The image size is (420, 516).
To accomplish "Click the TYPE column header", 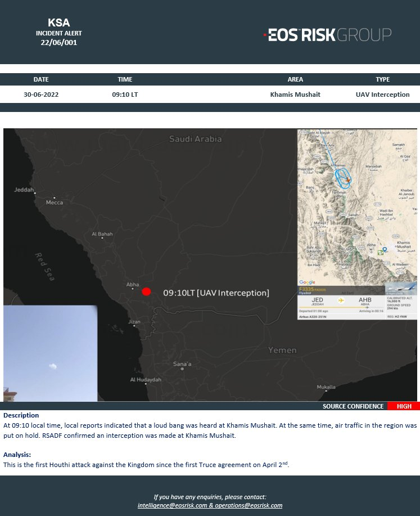I will click(382, 79).
